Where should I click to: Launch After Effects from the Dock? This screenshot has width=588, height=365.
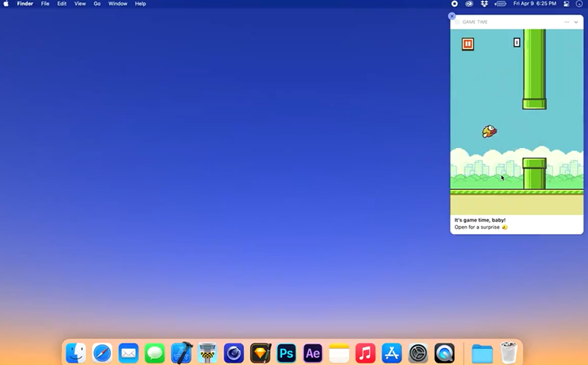point(313,353)
